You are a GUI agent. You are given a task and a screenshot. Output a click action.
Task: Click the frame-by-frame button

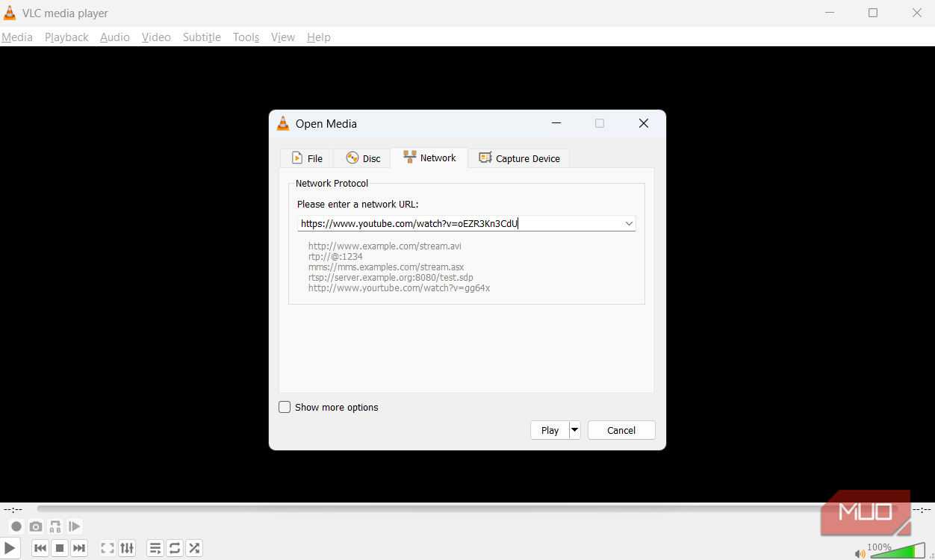pyautogui.click(x=75, y=526)
